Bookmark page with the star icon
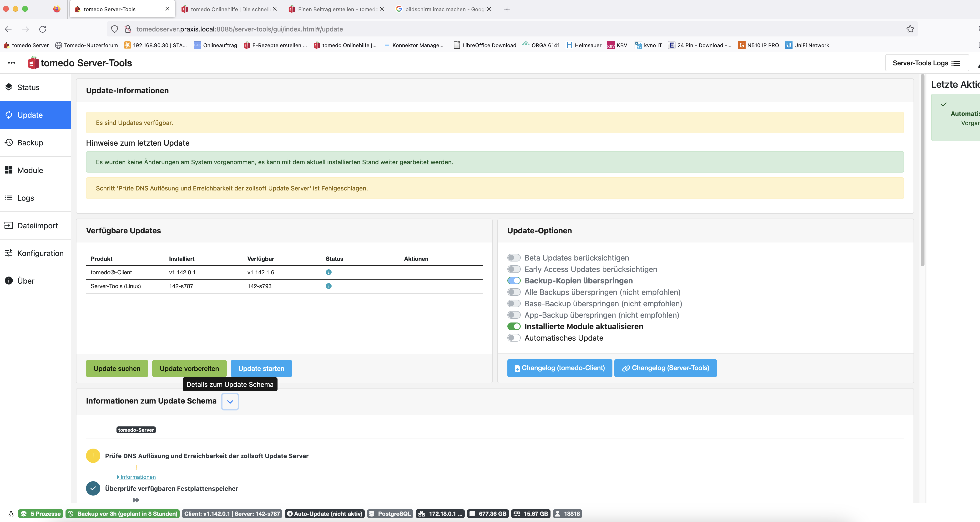The height and width of the screenshot is (522, 980). click(x=910, y=29)
